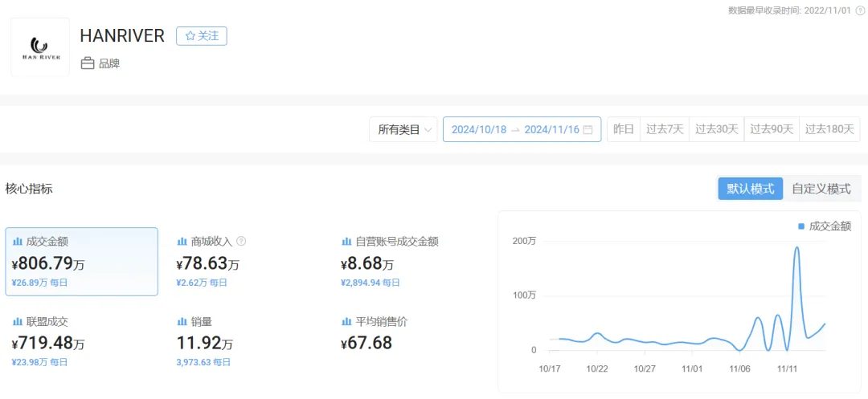This screenshot has width=868, height=399.
Task: Click the ¥23.98万 每日 daily figure
Action: 40,363
